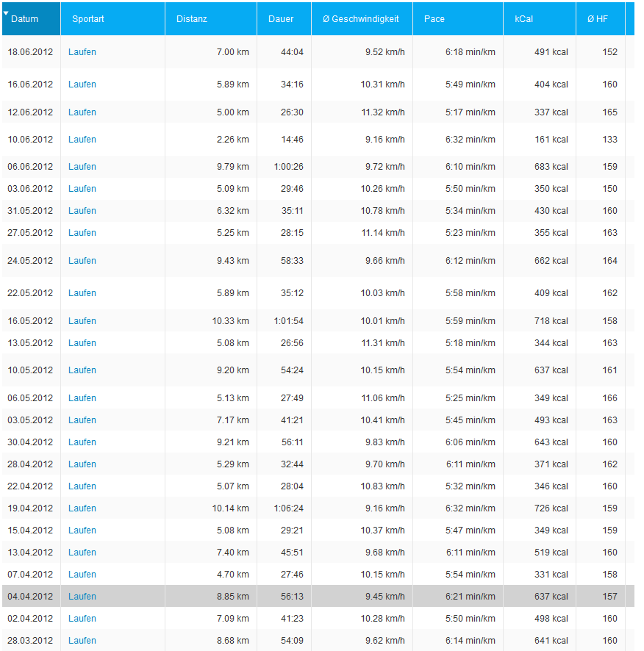Open Laufen activity dated 28.03.2012
The width and height of the screenshot is (644, 651).
coord(82,641)
